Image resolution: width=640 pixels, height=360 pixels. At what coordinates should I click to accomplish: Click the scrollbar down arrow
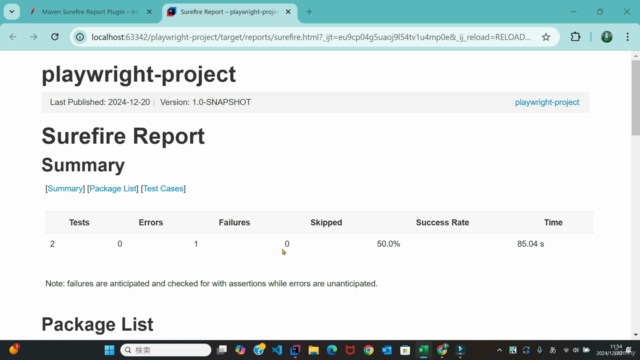[636, 335]
